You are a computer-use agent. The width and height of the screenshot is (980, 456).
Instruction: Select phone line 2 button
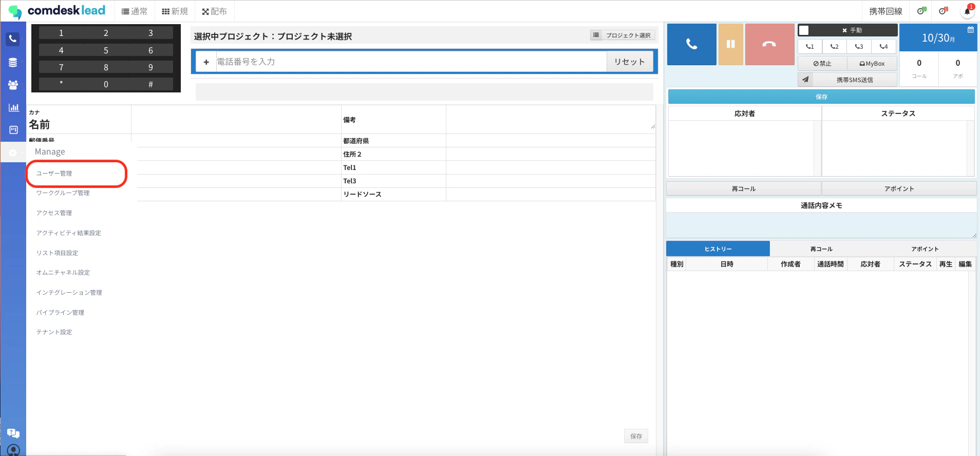coord(835,46)
